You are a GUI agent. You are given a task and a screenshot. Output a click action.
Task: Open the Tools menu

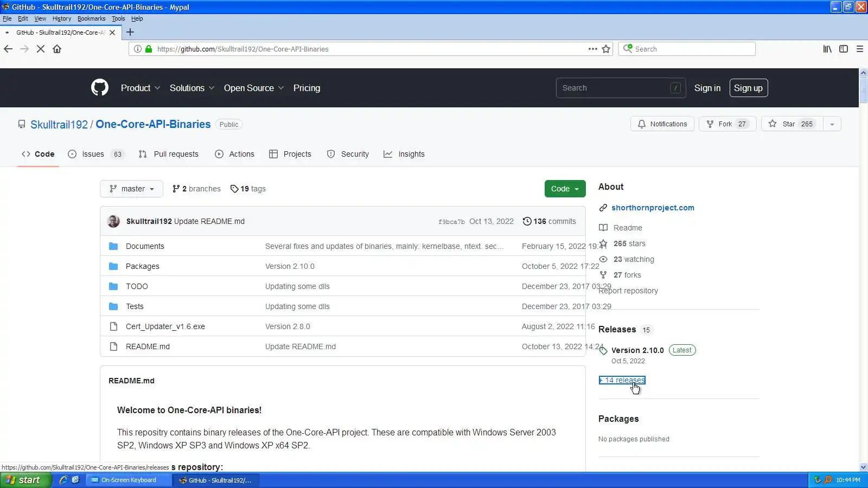tap(118, 18)
